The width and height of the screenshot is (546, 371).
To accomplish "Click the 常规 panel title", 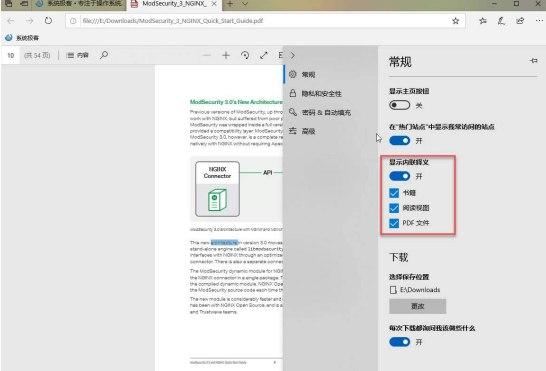I will 400,62.
